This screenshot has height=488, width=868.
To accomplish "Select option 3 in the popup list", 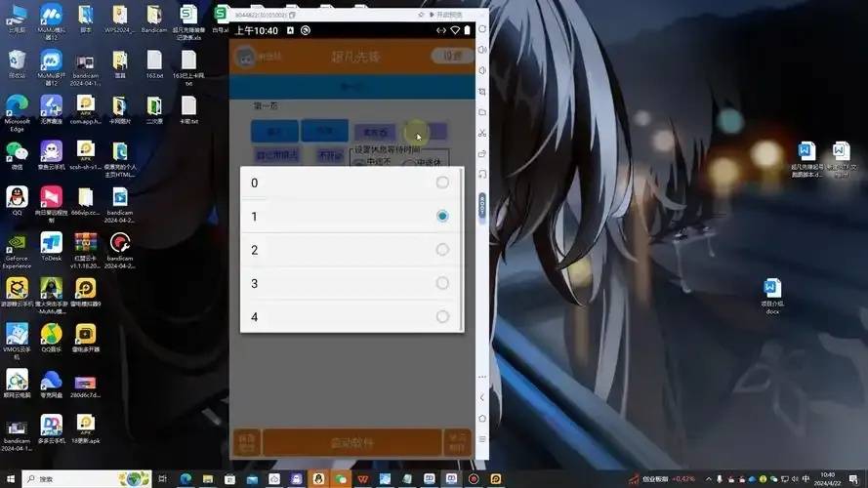I will pyautogui.click(x=352, y=283).
